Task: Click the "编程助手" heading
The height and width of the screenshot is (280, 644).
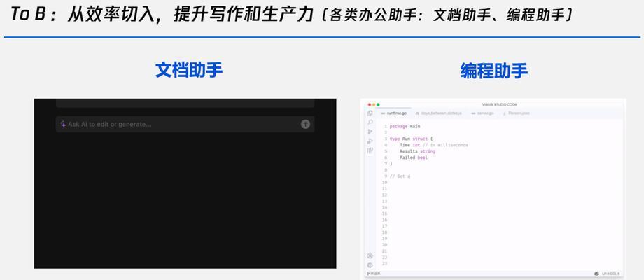Action: pyautogui.click(x=493, y=71)
